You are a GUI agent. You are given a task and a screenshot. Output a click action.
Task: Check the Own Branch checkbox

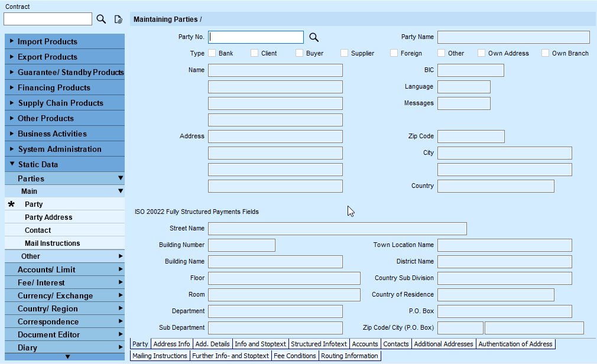[x=545, y=53]
